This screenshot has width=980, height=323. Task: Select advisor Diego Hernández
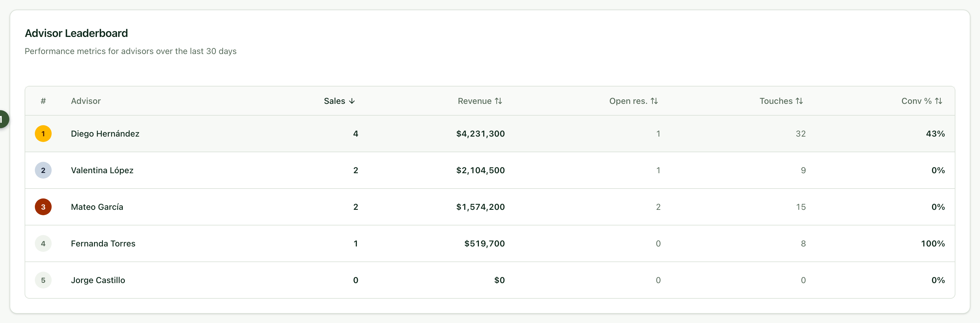[x=105, y=134]
